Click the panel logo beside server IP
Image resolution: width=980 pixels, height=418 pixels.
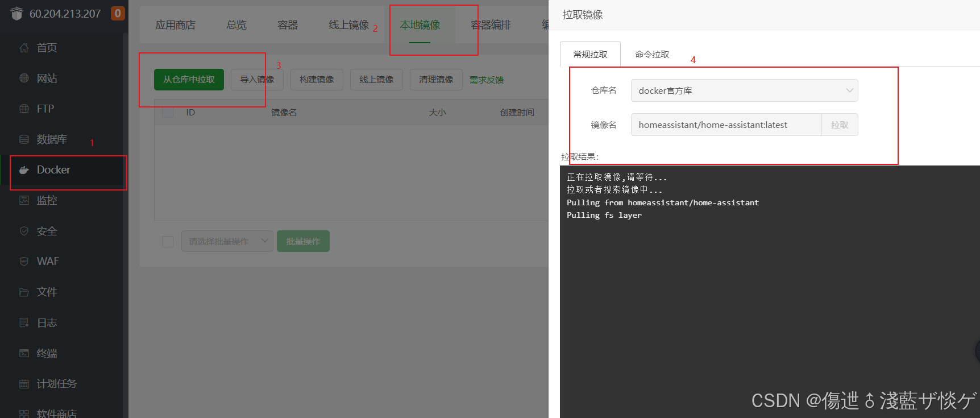[x=16, y=13]
